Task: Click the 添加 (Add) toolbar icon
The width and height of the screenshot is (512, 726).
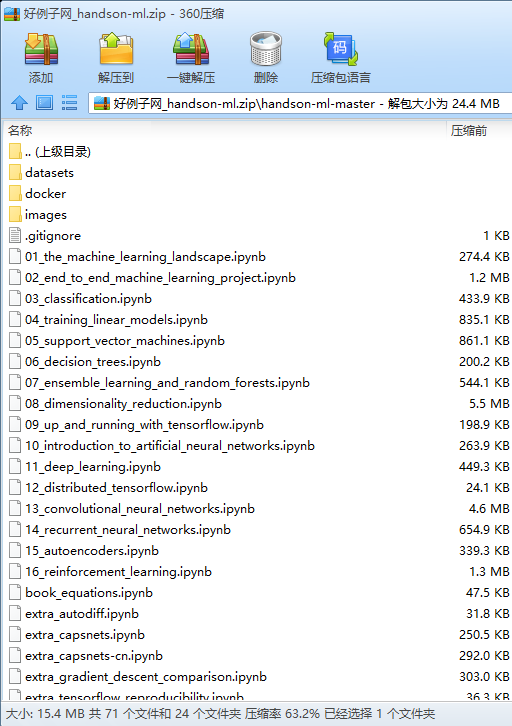Action: (41, 57)
